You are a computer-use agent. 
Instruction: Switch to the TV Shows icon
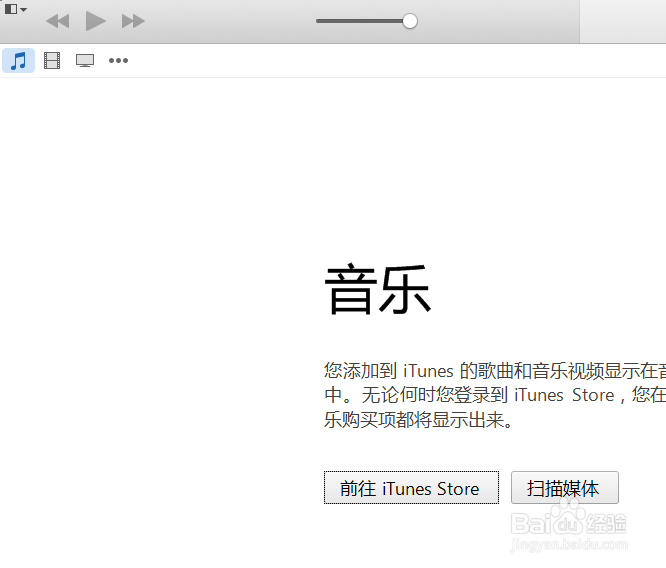pos(85,60)
